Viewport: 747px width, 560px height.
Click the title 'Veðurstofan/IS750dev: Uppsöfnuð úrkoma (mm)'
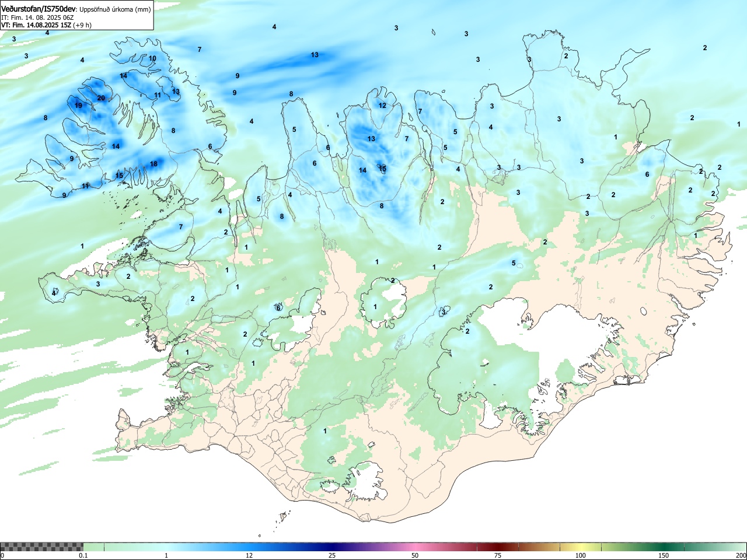[76, 9]
